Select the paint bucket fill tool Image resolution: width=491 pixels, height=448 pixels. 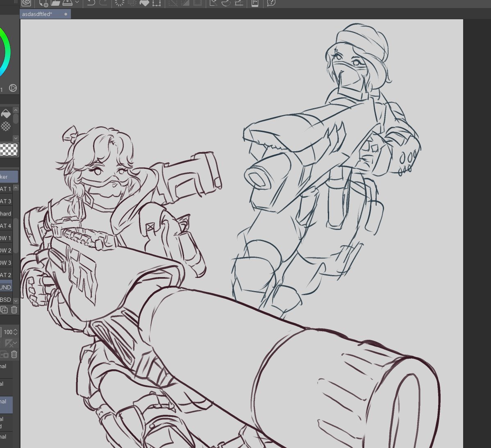click(x=6, y=113)
